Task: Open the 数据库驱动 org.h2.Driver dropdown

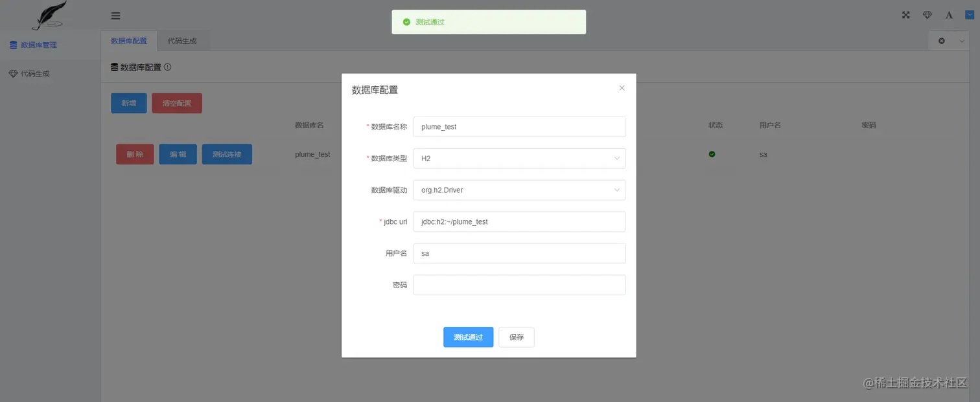Action: (x=519, y=190)
